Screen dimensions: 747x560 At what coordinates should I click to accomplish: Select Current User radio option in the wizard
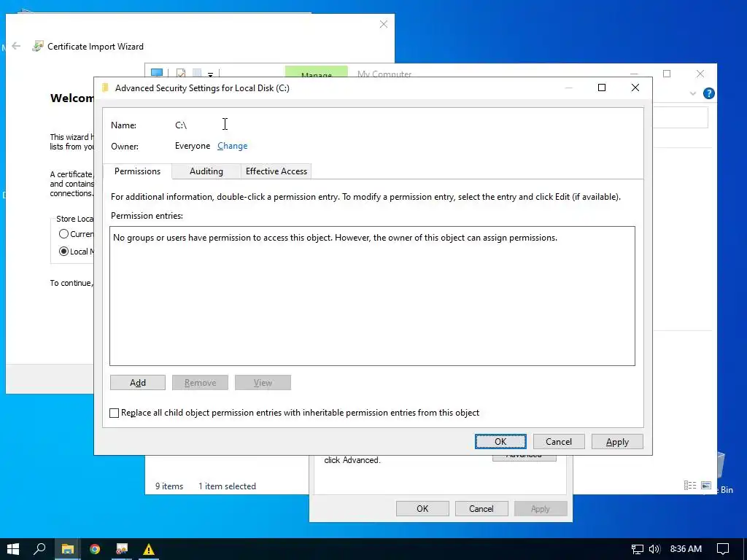click(x=64, y=234)
